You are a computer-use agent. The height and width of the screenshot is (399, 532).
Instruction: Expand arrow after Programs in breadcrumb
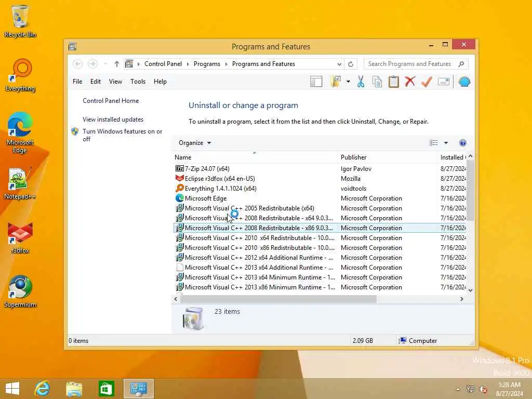tap(227, 64)
